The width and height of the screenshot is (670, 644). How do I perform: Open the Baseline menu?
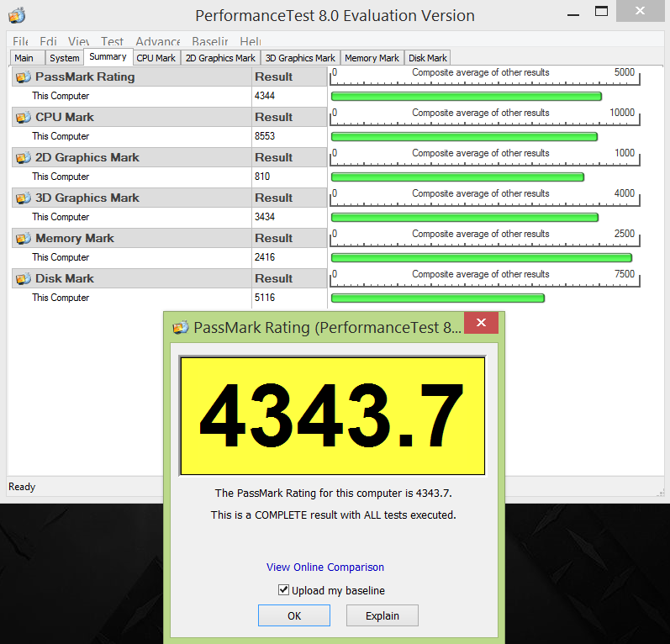tap(210, 41)
